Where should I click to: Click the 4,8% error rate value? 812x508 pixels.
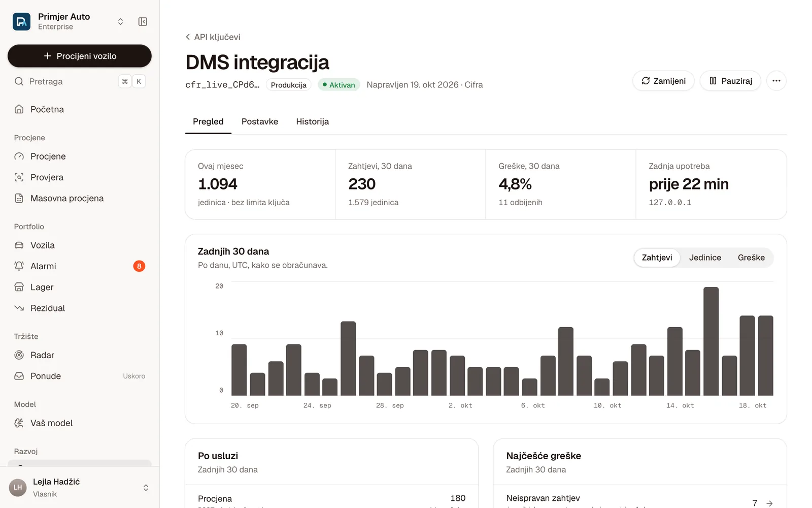515,184
